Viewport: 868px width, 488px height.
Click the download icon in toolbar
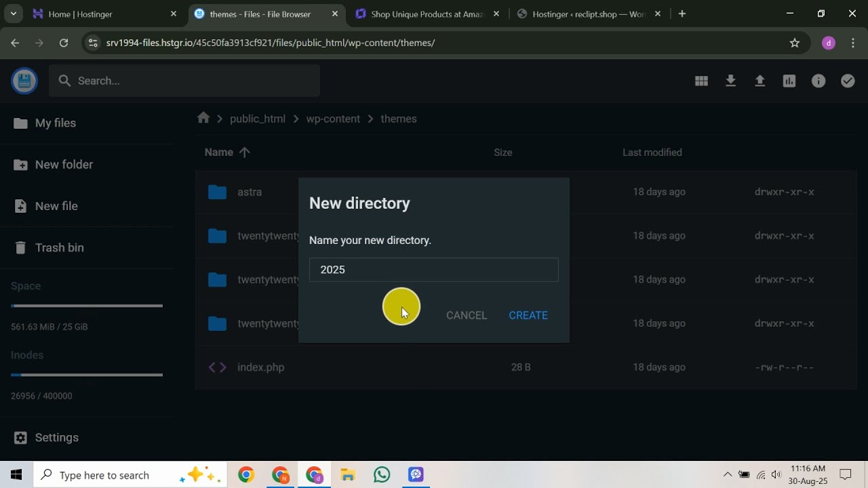pos(730,81)
